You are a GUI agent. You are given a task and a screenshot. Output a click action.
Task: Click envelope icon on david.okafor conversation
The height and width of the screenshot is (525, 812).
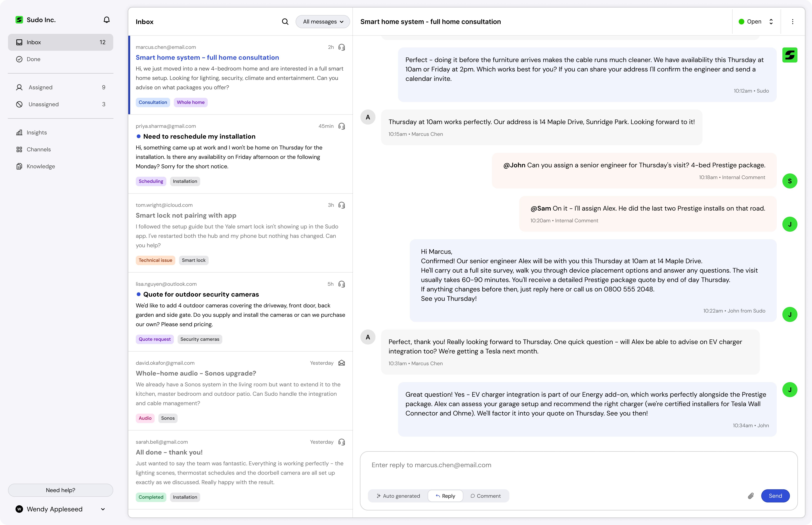[342, 363]
